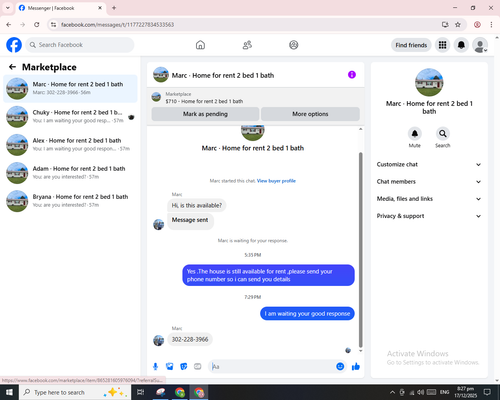Viewport: 500px width, 400px height.
Task: Open the account profile avatar menu
Action: point(480,45)
